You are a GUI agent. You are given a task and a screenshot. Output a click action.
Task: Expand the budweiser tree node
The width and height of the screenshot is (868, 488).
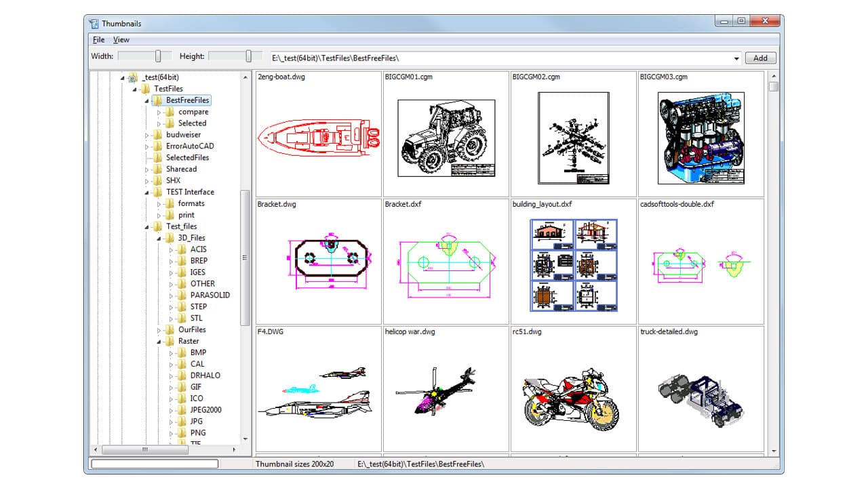145,134
